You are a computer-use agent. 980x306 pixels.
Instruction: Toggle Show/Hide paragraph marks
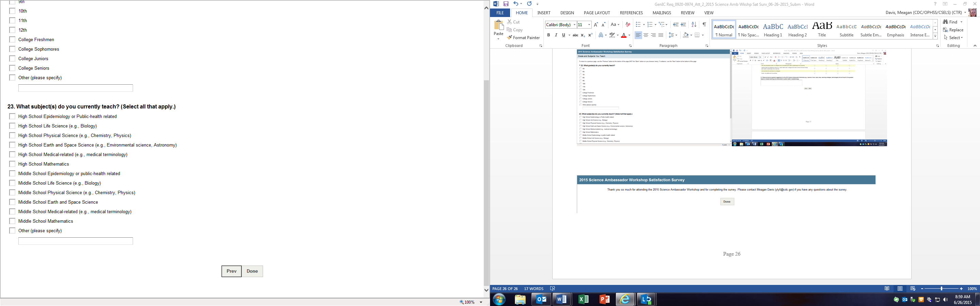[704, 25]
